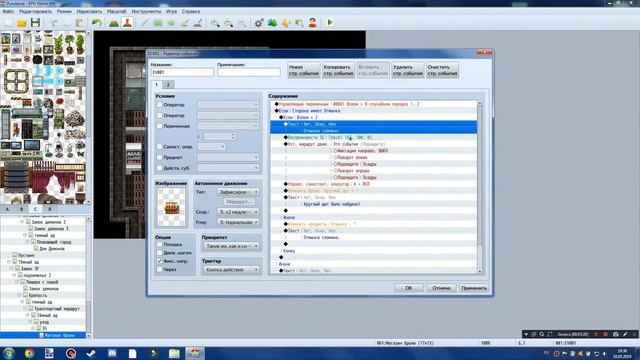Zoom out the map with magnifier minus

point(229,22)
